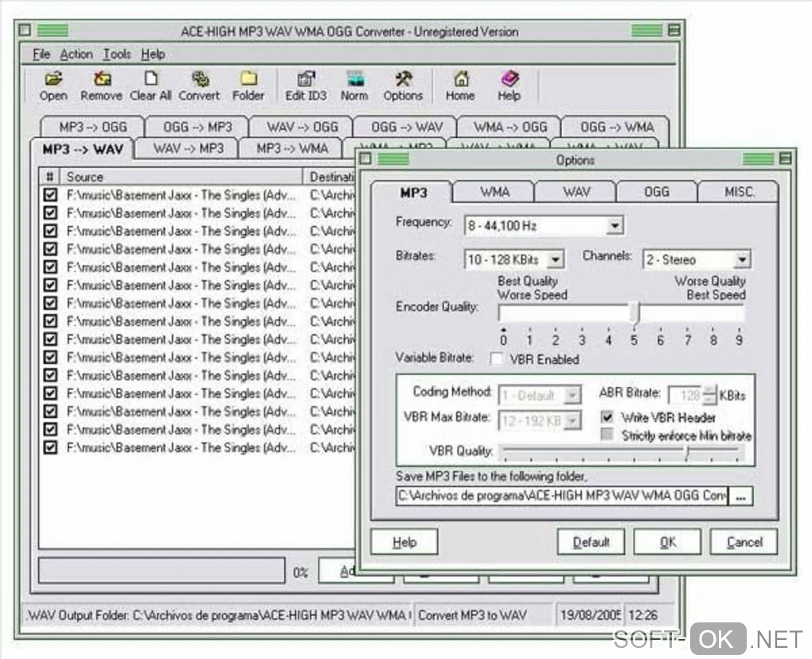
Task: Select the OGG --> MP3 conversion tab
Action: (197, 127)
